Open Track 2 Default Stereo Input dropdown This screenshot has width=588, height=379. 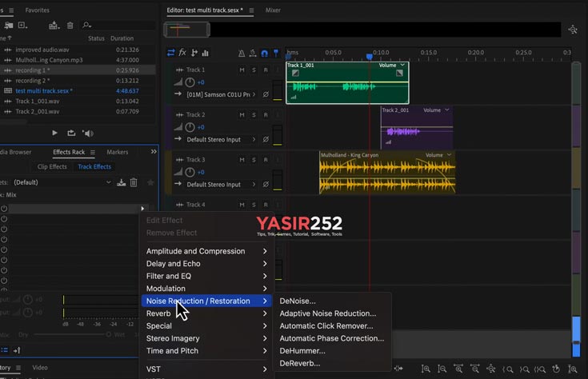point(221,139)
